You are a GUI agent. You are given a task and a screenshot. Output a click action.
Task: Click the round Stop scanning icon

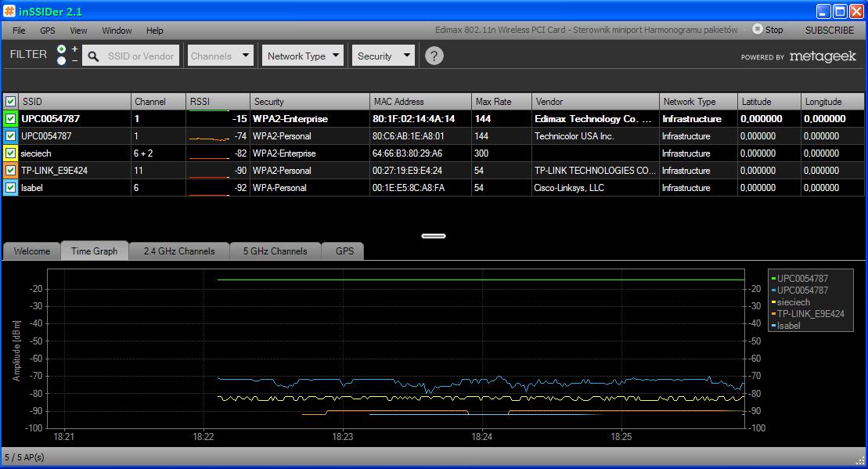point(757,29)
